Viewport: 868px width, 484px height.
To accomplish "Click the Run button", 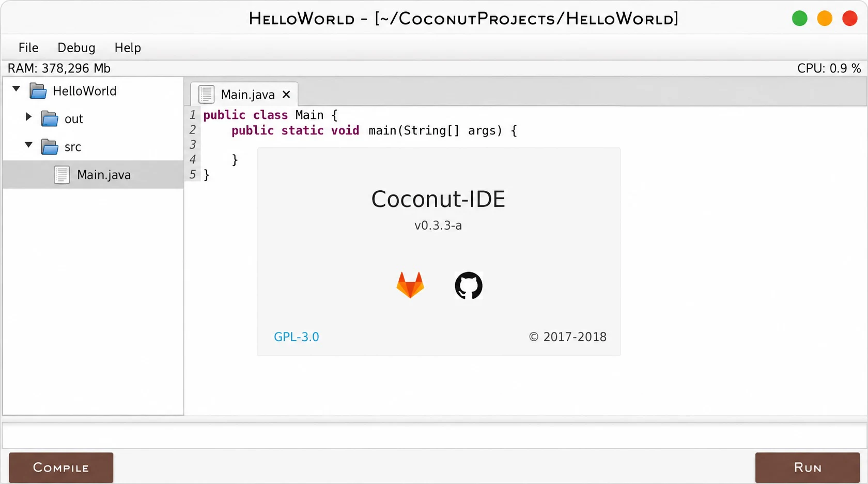I will pyautogui.click(x=808, y=467).
